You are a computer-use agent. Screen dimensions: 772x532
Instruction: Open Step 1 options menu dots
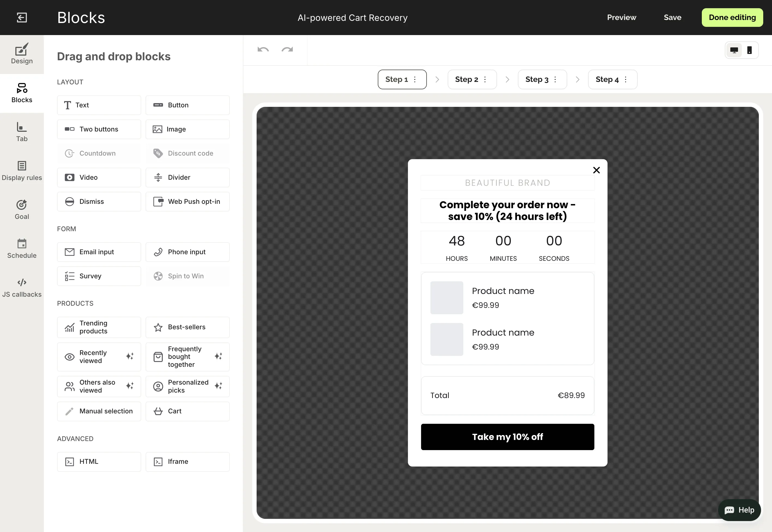415,80
